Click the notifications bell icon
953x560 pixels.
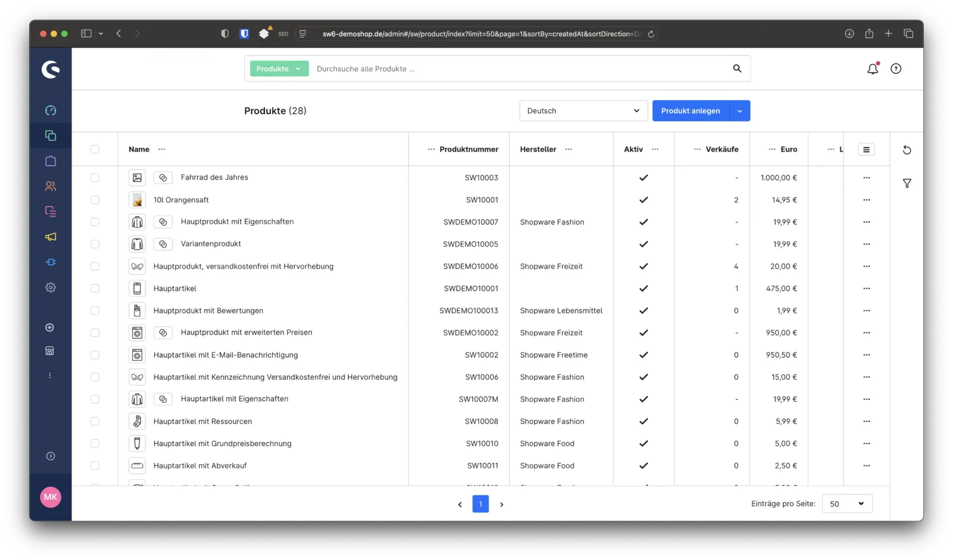[x=873, y=69]
